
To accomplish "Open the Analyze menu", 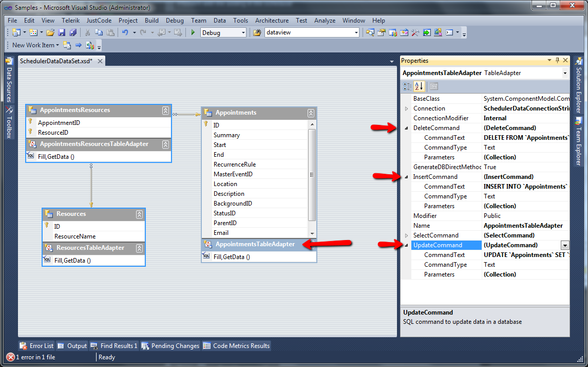I will 325,21.
